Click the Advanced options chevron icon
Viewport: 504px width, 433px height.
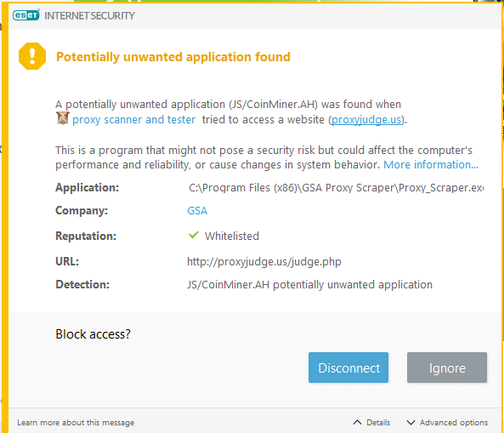coord(411,423)
